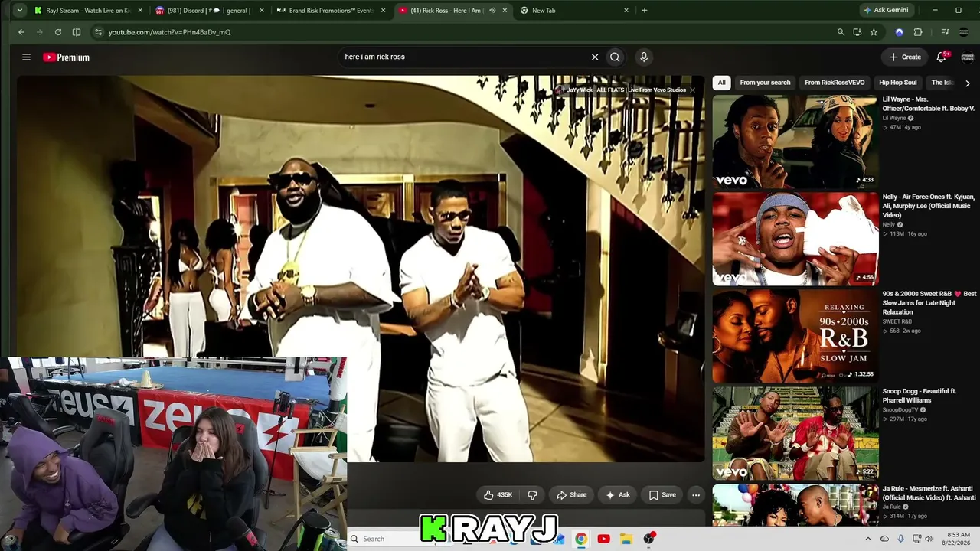Open Lil Wayne Mrs. Officer title link

[929, 104]
